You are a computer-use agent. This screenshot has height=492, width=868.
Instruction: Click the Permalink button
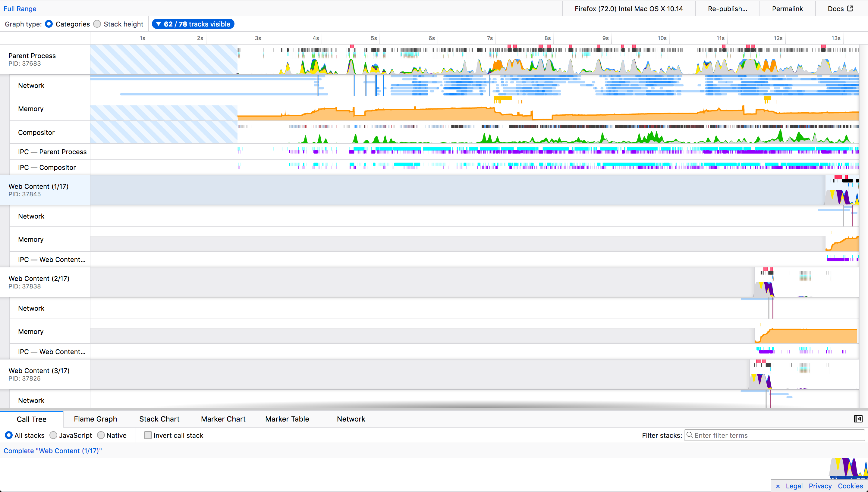(787, 9)
